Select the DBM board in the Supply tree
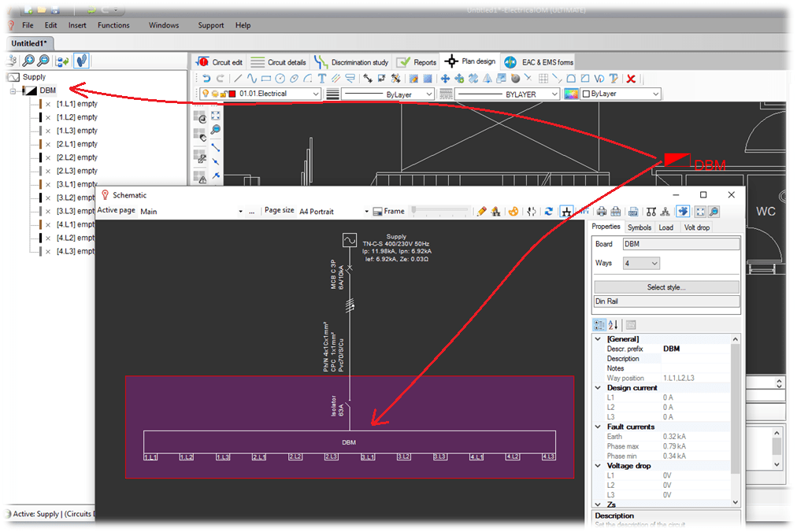 click(46, 90)
